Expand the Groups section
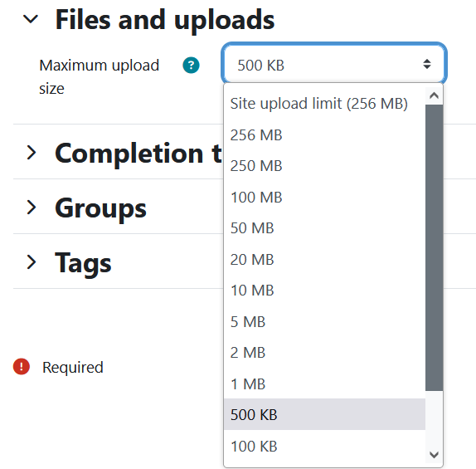The width and height of the screenshot is (476, 469). (32, 208)
